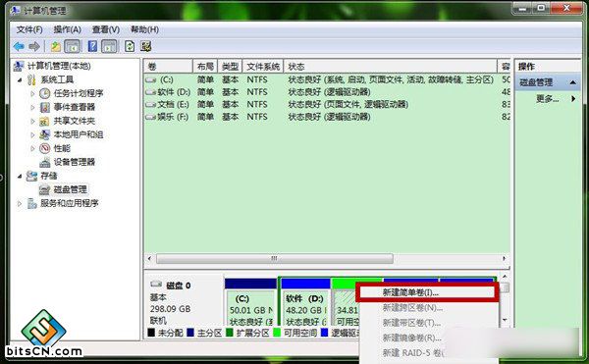Open the Task Scheduler (任务计划程序) item
The image size is (589, 364).
pyautogui.click(x=79, y=93)
